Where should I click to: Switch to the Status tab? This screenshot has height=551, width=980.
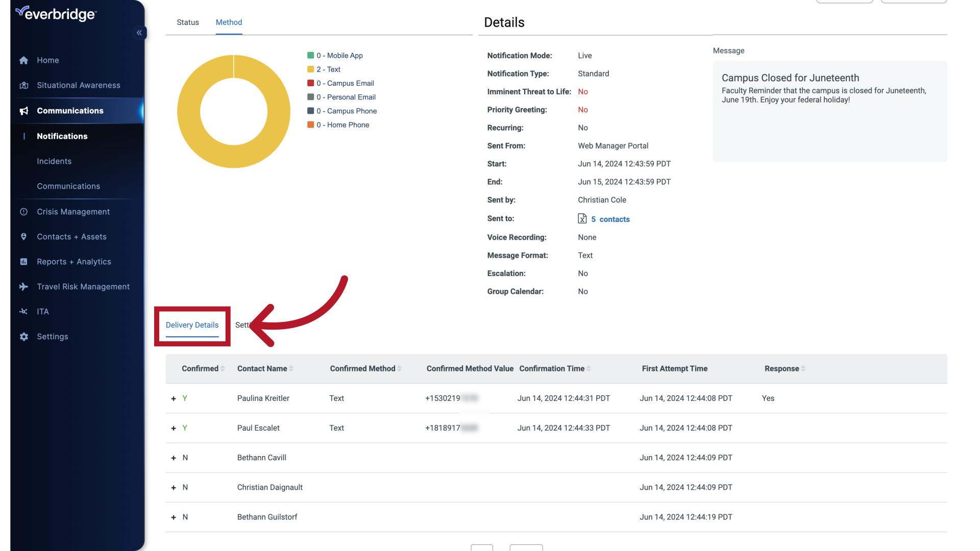[x=187, y=22]
